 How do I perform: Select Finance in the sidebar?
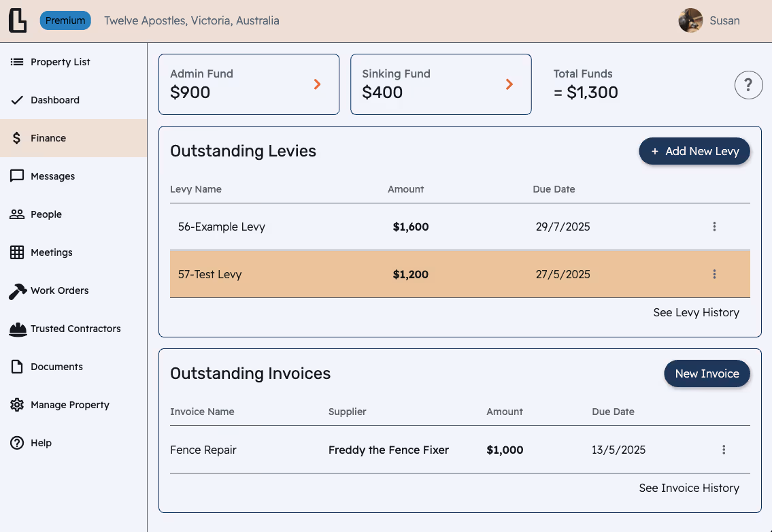(73, 138)
